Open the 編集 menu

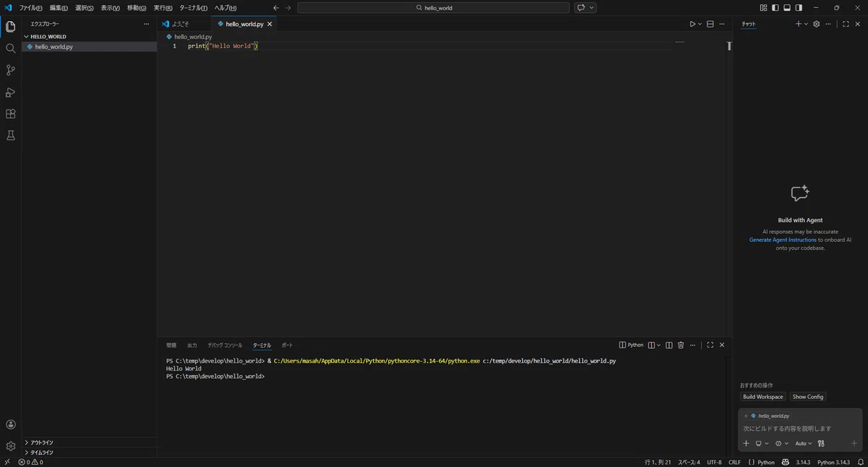(59, 8)
